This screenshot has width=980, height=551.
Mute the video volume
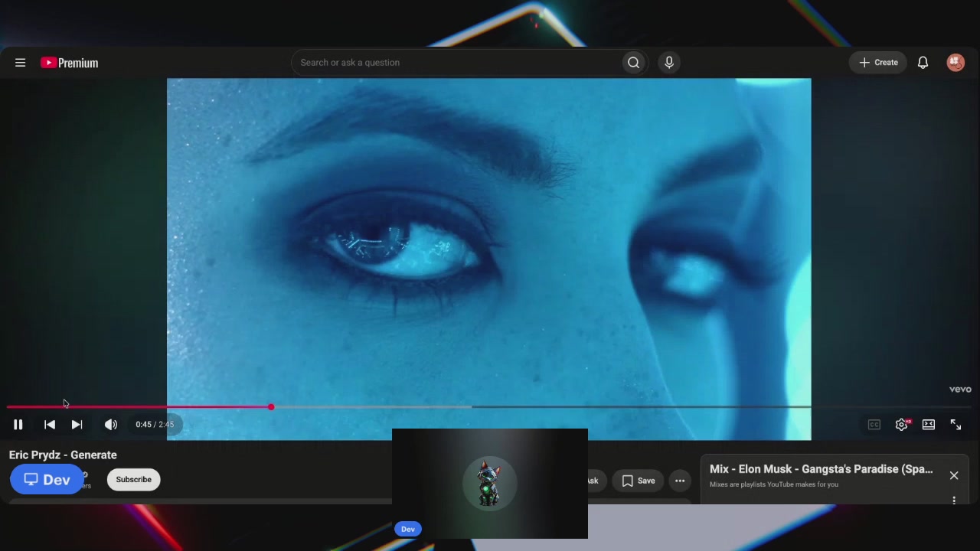click(111, 424)
